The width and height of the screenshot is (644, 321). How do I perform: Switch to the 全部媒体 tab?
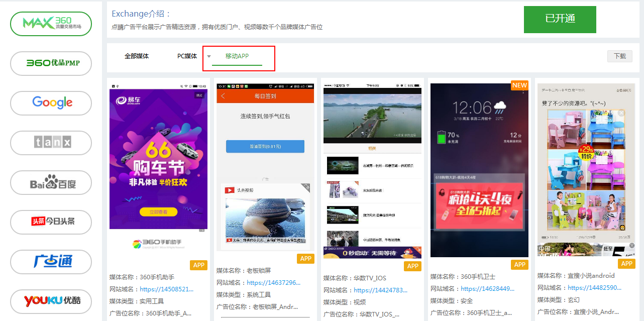[x=137, y=56]
